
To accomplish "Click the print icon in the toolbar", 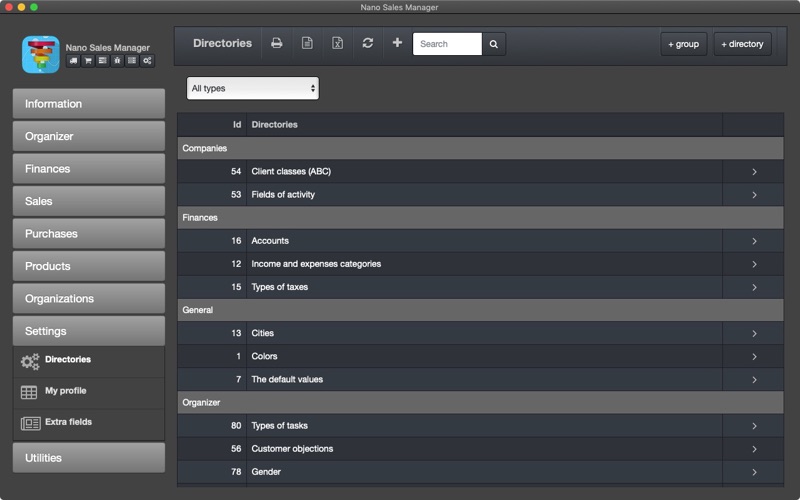I will pos(277,43).
